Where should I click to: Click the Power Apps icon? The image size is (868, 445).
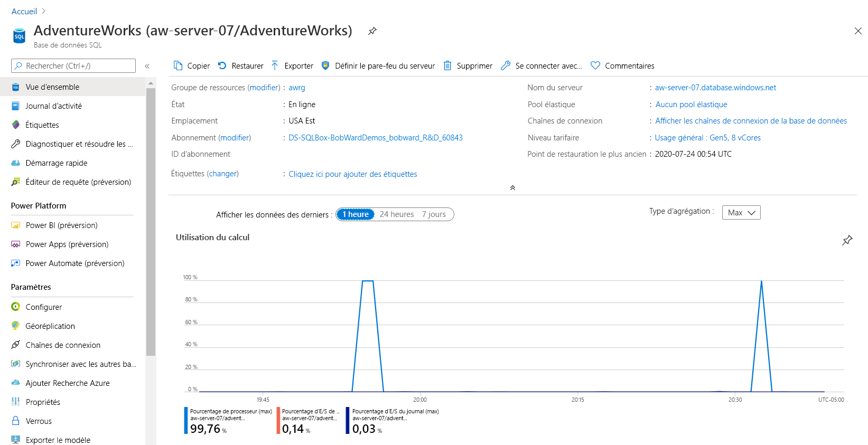[16, 244]
